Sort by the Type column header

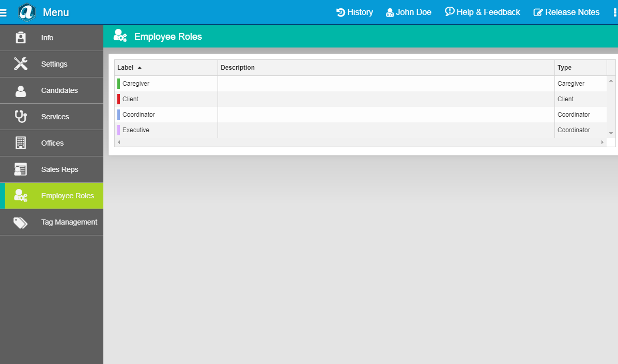click(x=581, y=68)
